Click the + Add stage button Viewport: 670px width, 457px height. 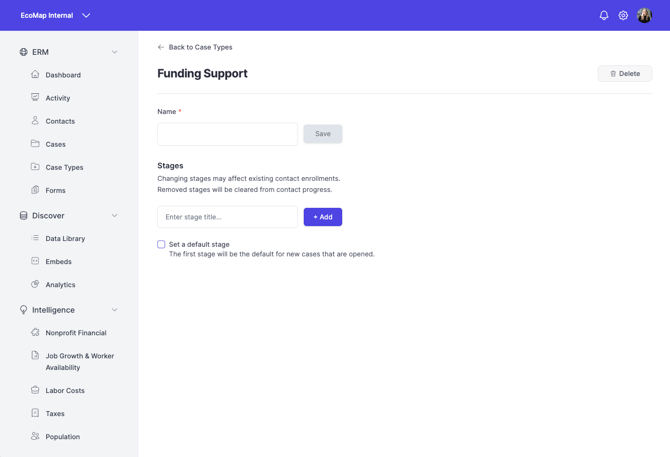323,217
